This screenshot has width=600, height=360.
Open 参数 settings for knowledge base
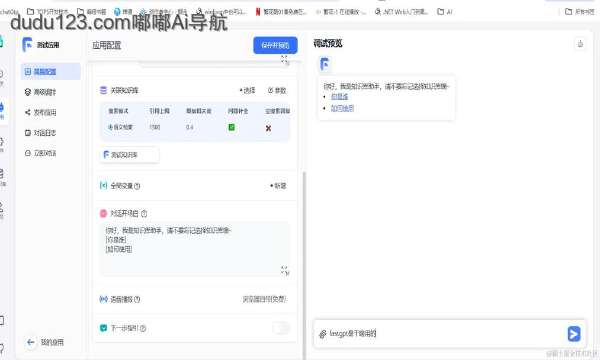(277, 90)
